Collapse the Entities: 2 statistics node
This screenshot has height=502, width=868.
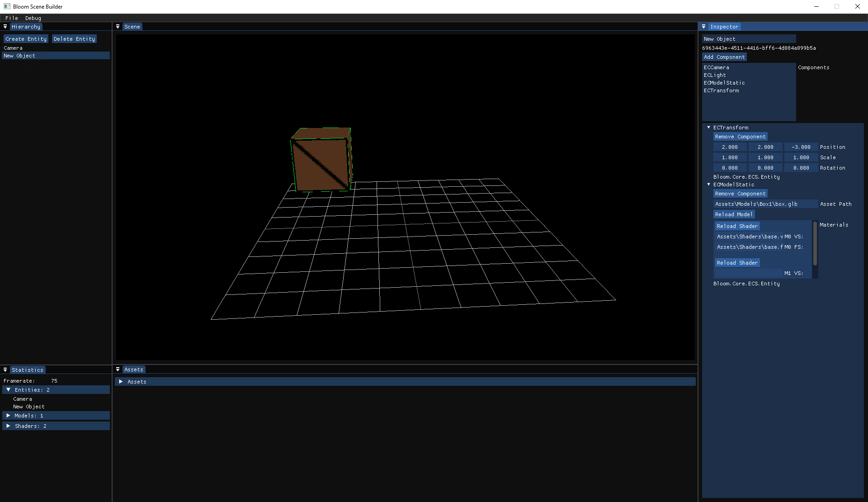point(8,390)
